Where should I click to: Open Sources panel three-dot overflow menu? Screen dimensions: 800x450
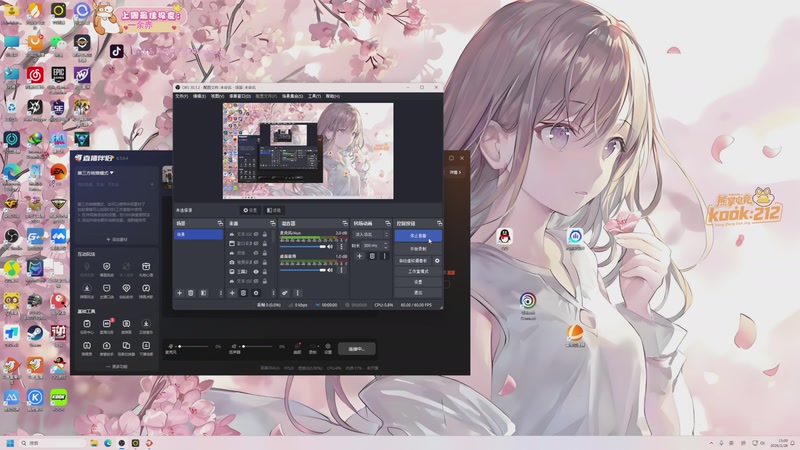tap(273, 293)
